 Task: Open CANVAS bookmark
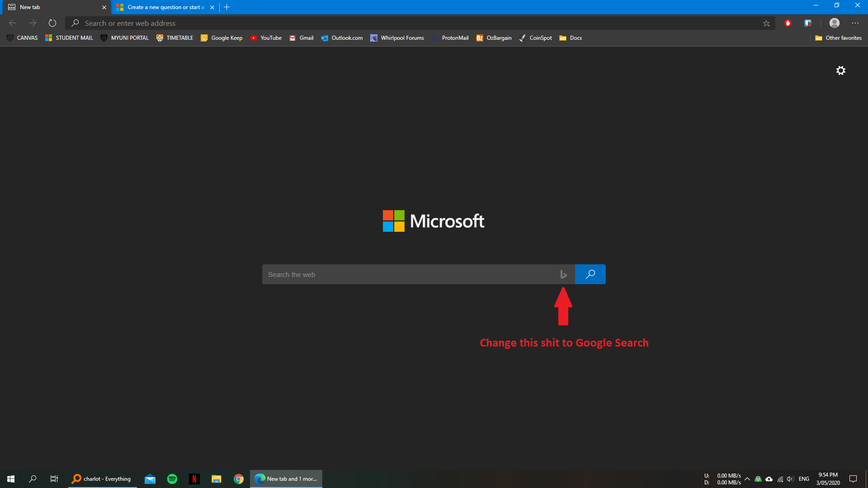pyautogui.click(x=22, y=38)
